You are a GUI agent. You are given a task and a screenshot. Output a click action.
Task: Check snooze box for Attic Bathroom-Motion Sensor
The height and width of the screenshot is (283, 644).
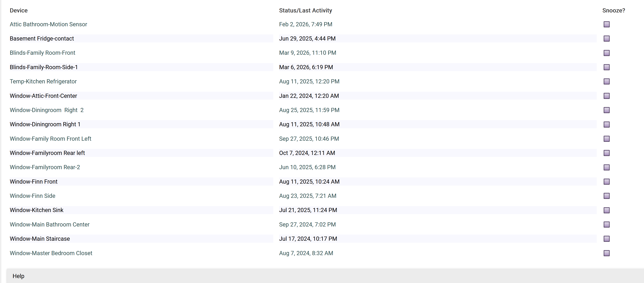tap(606, 24)
